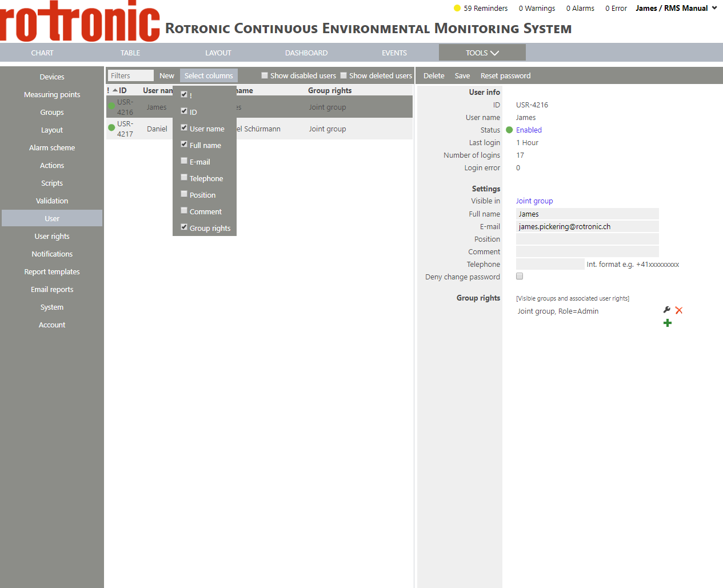This screenshot has width=723, height=588.
Task: Select User in the sidebar
Action: click(x=52, y=218)
